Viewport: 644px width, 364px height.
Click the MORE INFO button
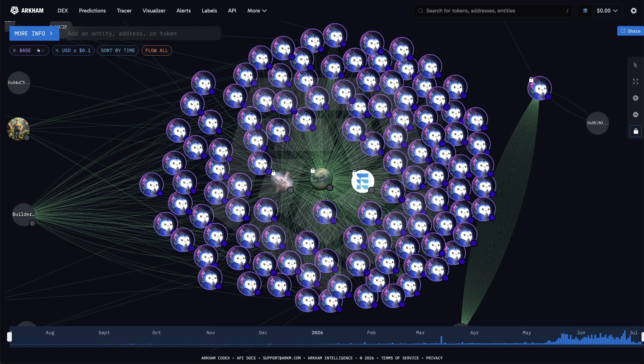(x=34, y=33)
